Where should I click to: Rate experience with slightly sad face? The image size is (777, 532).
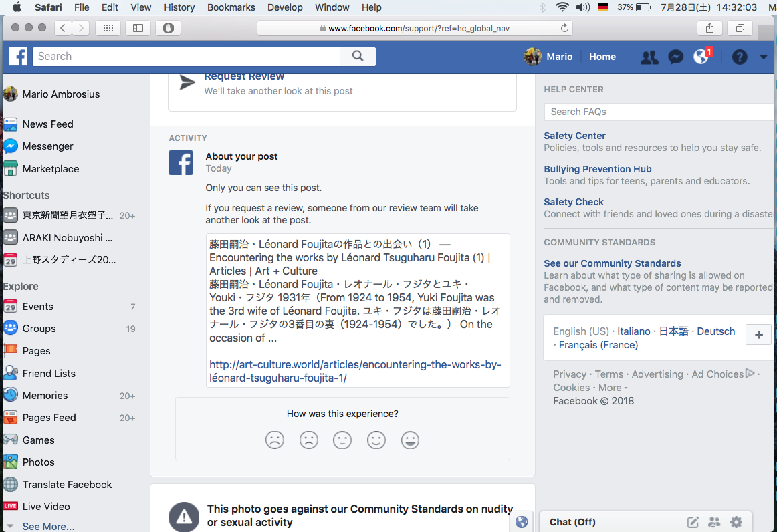pyautogui.click(x=308, y=440)
